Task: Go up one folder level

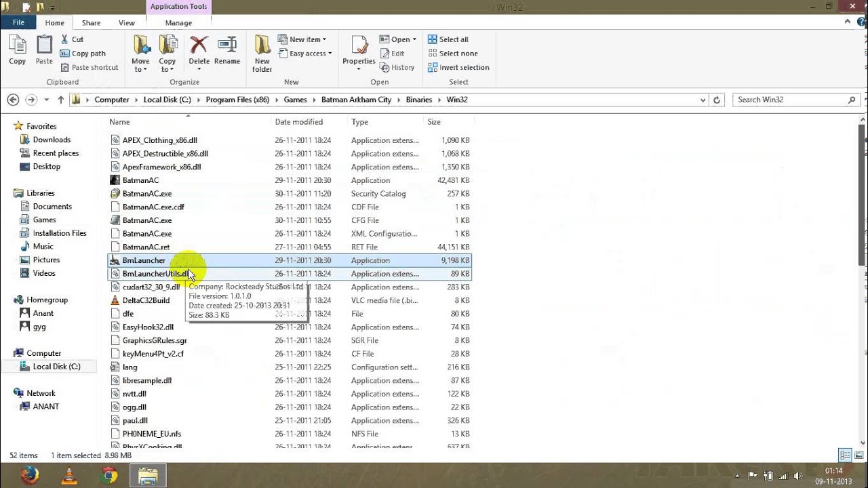Action: pyautogui.click(x=61, y=100)
